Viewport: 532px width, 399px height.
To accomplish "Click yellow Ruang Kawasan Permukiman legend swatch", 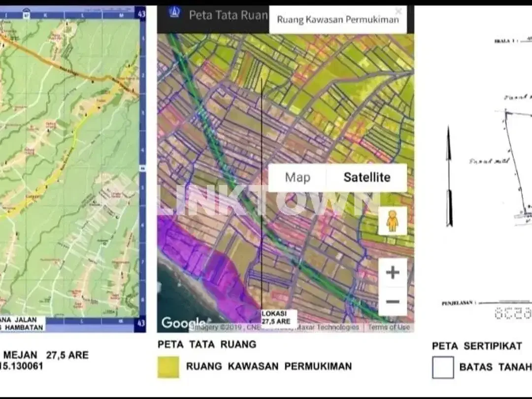I will pos(168,367).
